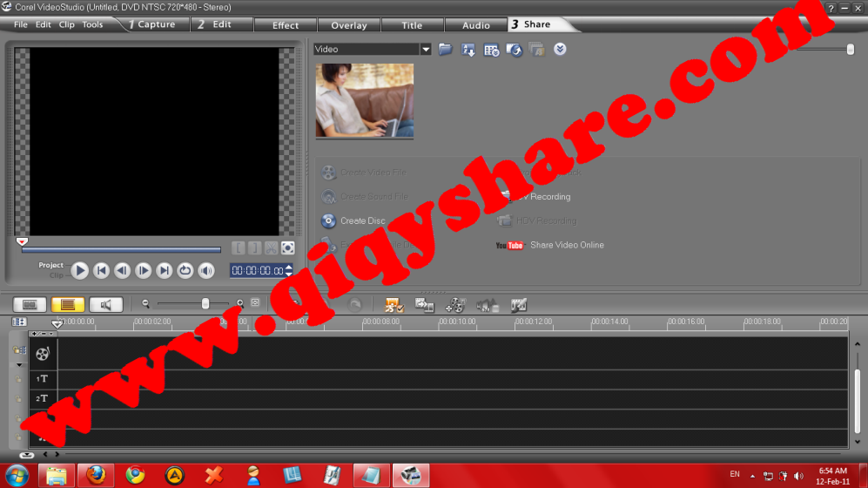Screen dimensions: 868x488
Task: Open the load media folder icon
Action: click(445, 50)
